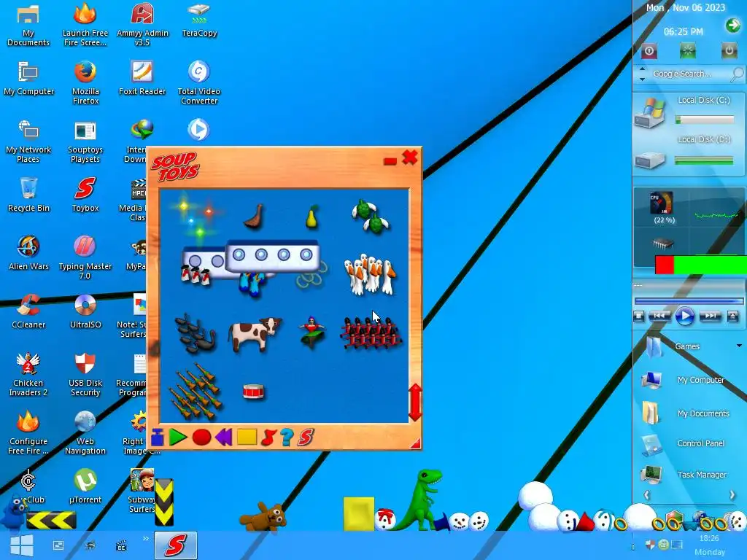This screenshot has width=747, height=560.
Task: Launch Alien Wars game icon
Action: click(x=28, y=253)
